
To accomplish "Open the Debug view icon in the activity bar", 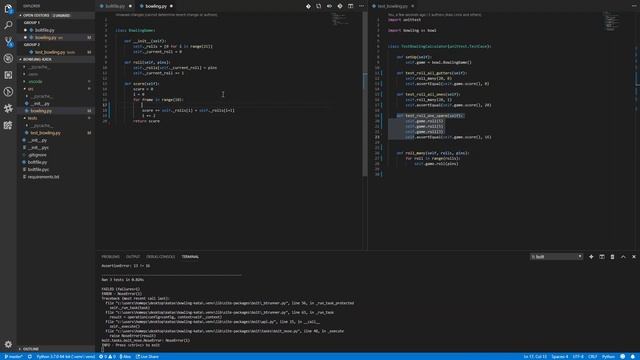I will 8,58.
